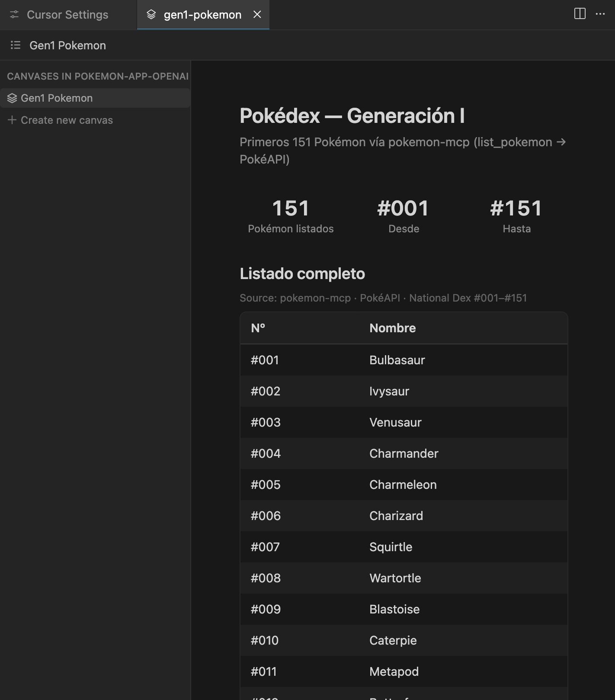
Task: Click the Venusaur name cell
Action: [x=395, y=422]
